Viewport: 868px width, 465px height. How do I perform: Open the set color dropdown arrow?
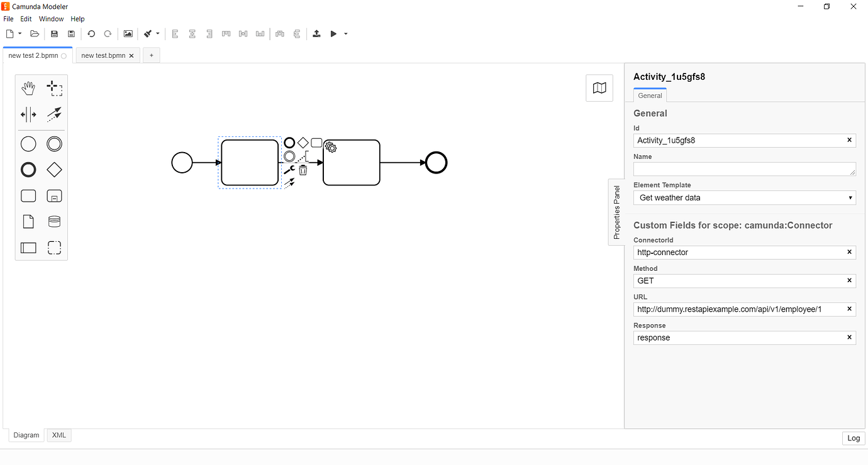pos(158,34)
